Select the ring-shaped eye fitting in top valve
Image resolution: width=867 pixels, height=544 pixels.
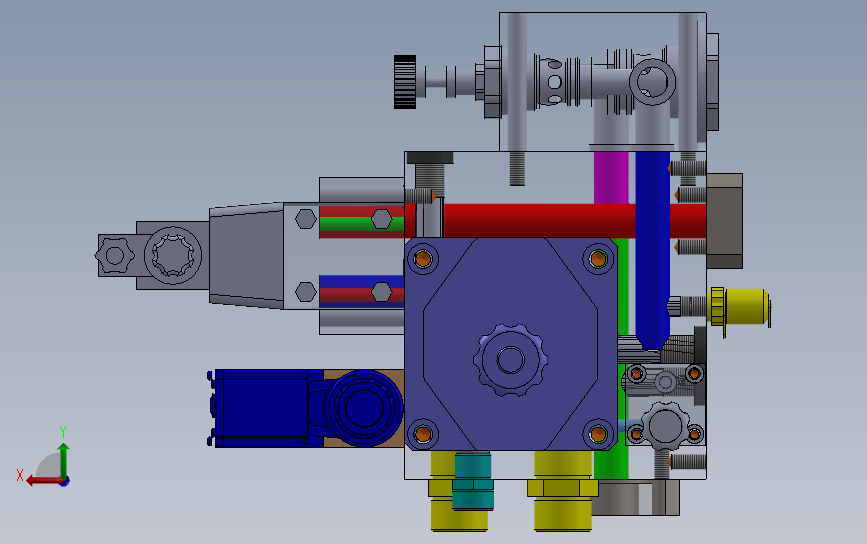click(x=652, y=82)
